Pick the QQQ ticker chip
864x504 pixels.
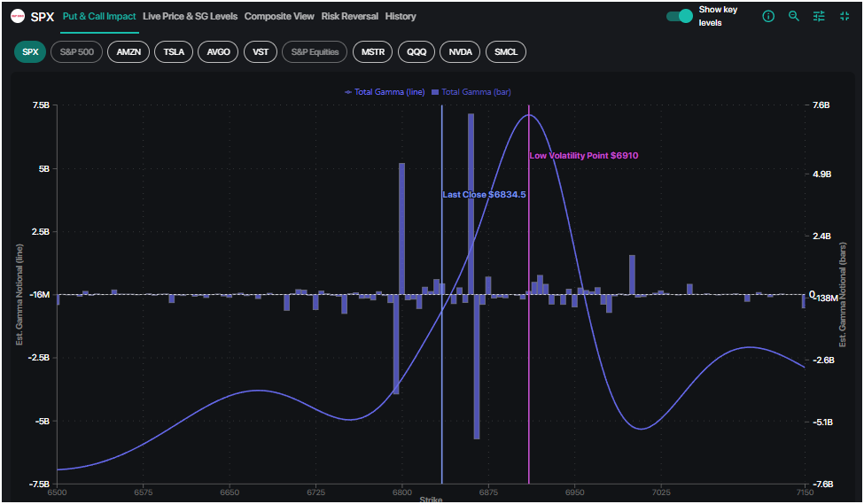pyautogui.click(x=416, y=52)
